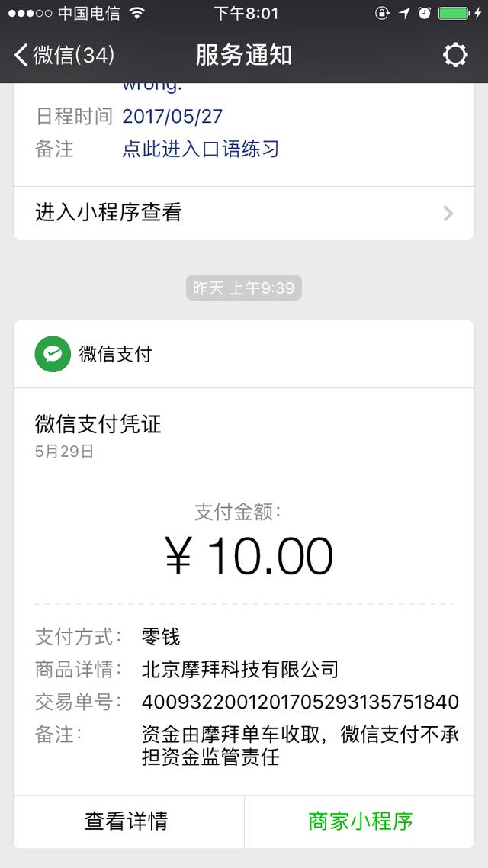Select the 服务通知 title bar
The width and height of the screenshot is (488, 868).
pos(244,54)
